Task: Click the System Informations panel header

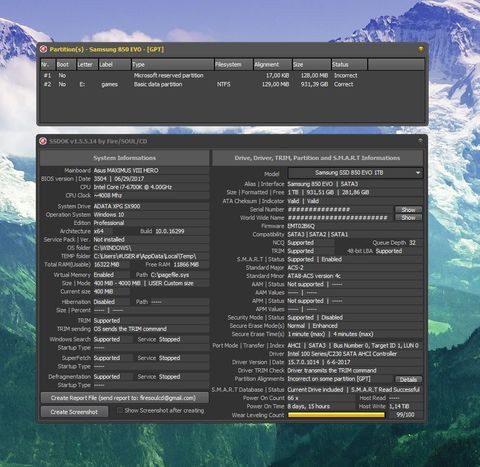Action: pyautogui.click(x=124, y=158)
